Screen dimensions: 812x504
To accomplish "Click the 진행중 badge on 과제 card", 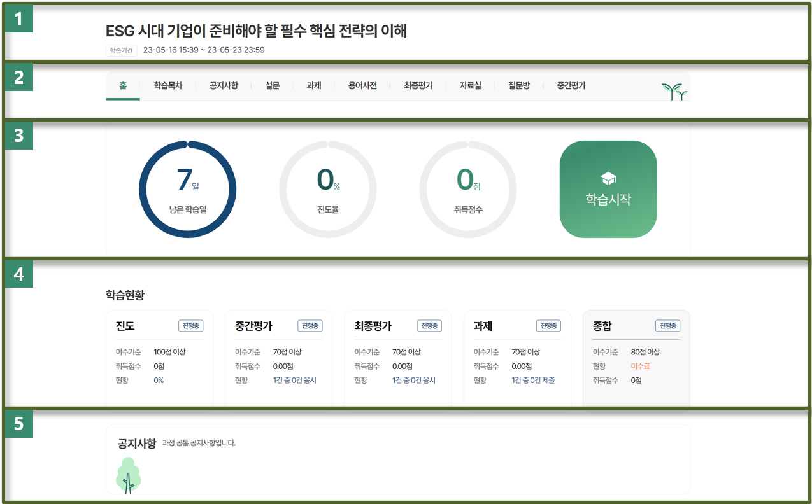I will (x=548, y=326).
